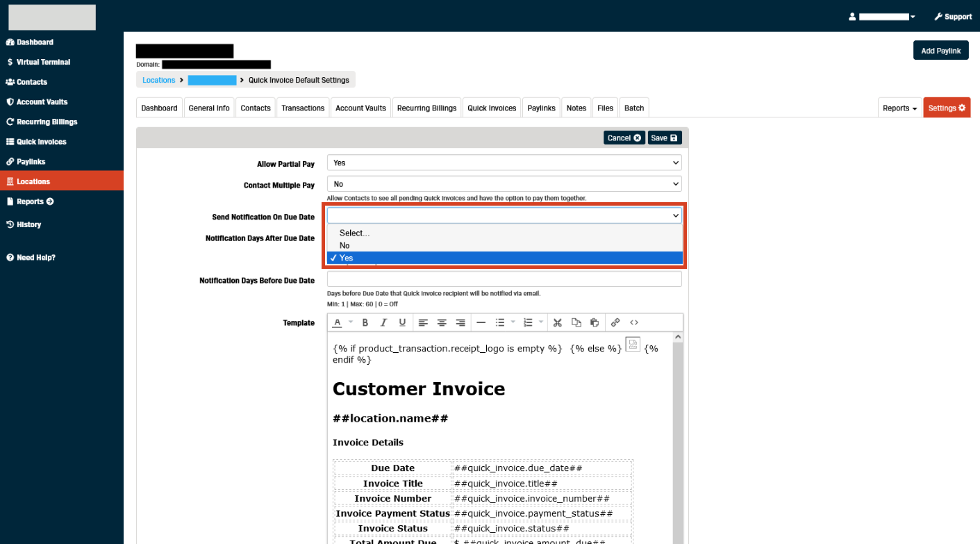980x544 pixels.
Task: Open Reports tab dropdown
Action: tap(899, 108)
